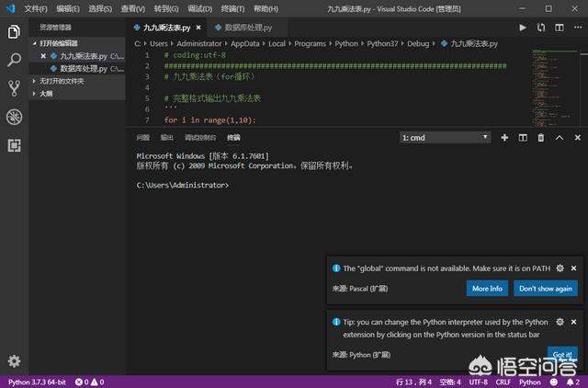Click the editor minimap code preview
The image size is (588, 388).
coord(554,88)
